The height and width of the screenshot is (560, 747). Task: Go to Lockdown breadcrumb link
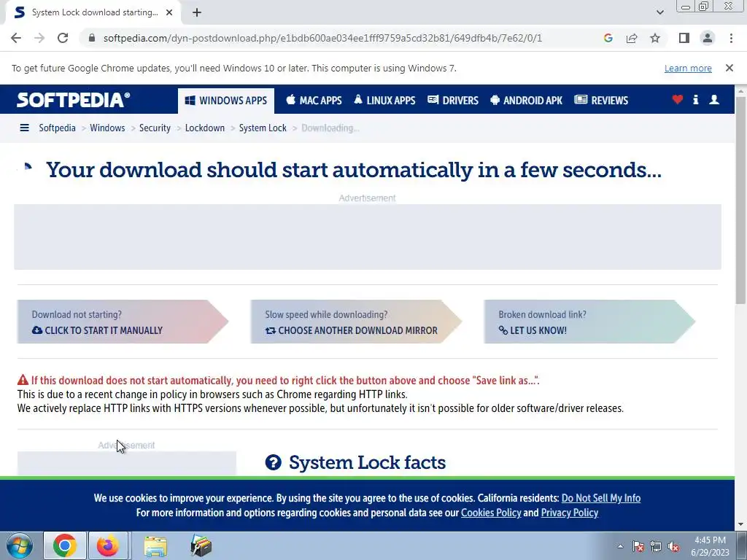pyautogui.click(x=205, y=128)
